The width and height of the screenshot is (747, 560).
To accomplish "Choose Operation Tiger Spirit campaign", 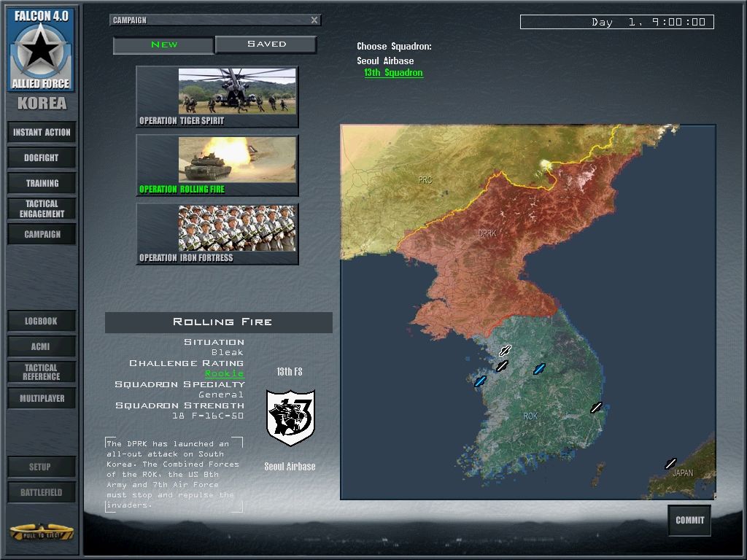I will click(217, 97).
